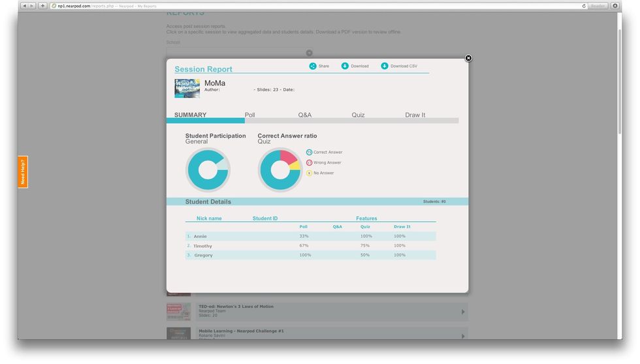Click the Share icon in Session Report
Viewport: 640px width, 364px height.
[313, 66]
